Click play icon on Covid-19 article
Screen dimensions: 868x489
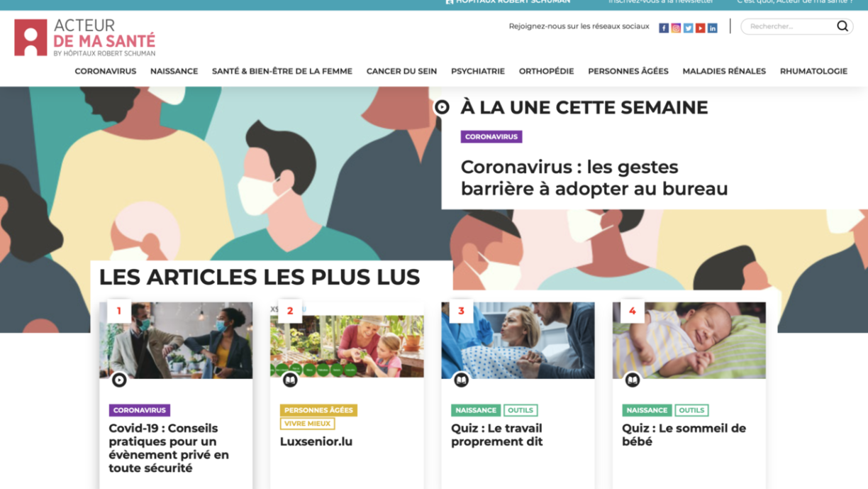[119, 380]
